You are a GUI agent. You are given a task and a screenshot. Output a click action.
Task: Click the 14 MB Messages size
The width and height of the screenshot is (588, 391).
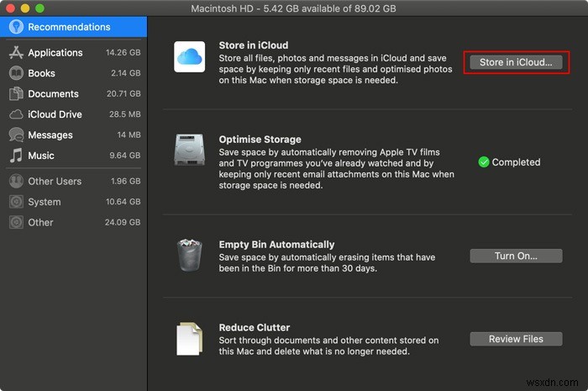tap(129, 135)
